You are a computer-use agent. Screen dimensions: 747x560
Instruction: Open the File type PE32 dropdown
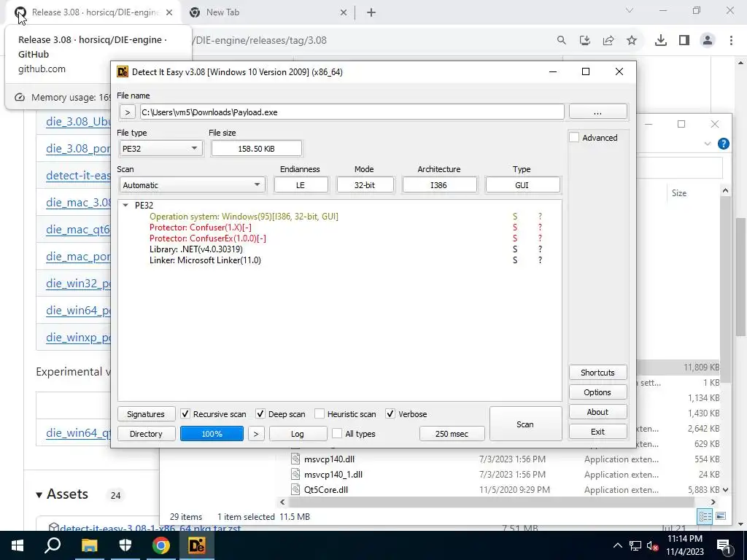pyautogui.click(x=160, y=149)
